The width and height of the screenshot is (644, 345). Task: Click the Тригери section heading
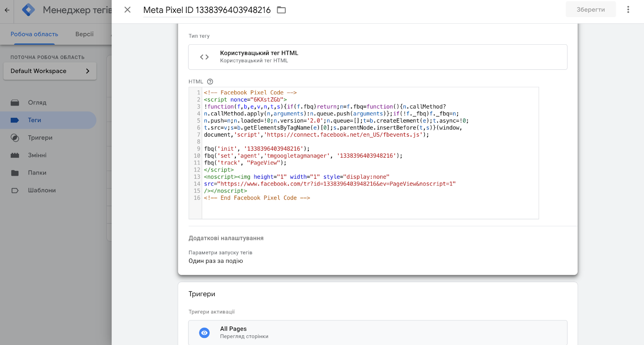coord(202,294)
